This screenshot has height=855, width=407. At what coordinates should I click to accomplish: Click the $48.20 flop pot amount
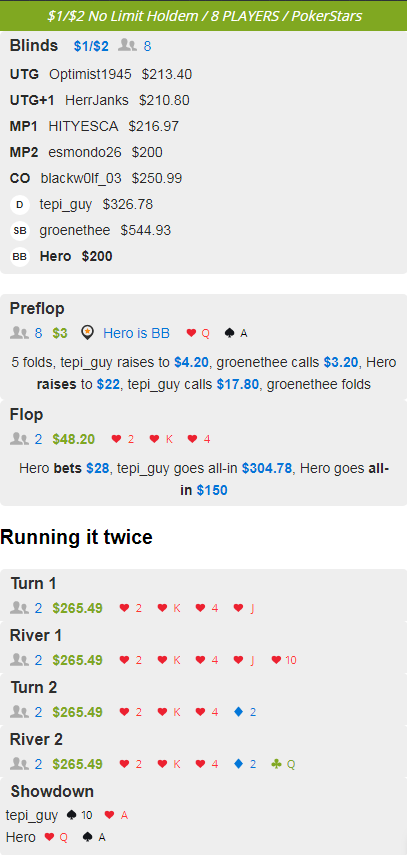(74, 439)
